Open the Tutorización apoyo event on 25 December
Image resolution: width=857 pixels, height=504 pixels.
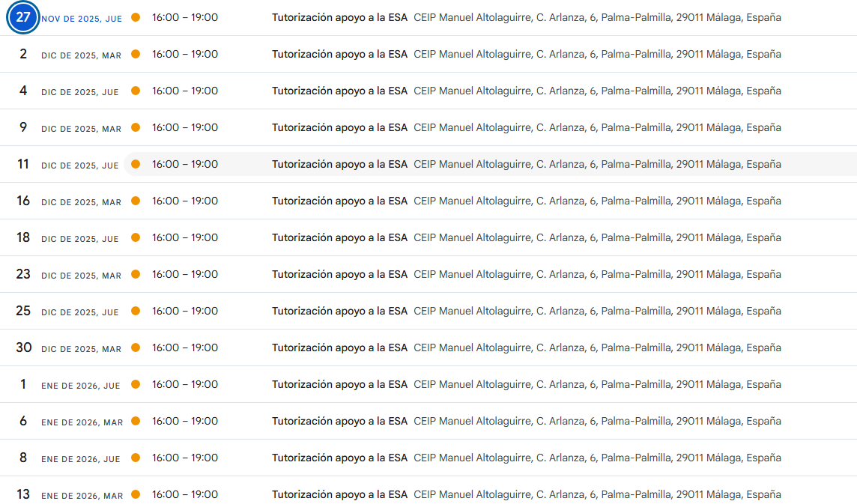click(x=339, y=311)
